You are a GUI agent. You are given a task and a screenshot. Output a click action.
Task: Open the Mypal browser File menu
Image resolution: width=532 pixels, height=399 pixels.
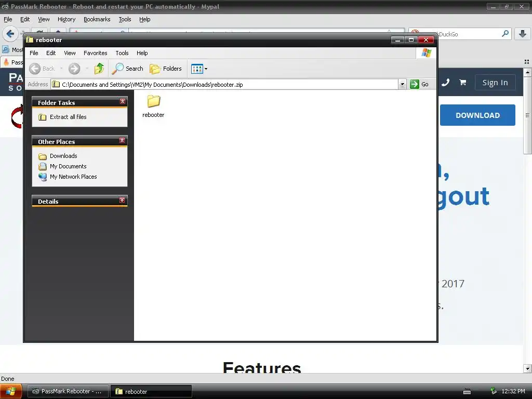tap(8, 19)
